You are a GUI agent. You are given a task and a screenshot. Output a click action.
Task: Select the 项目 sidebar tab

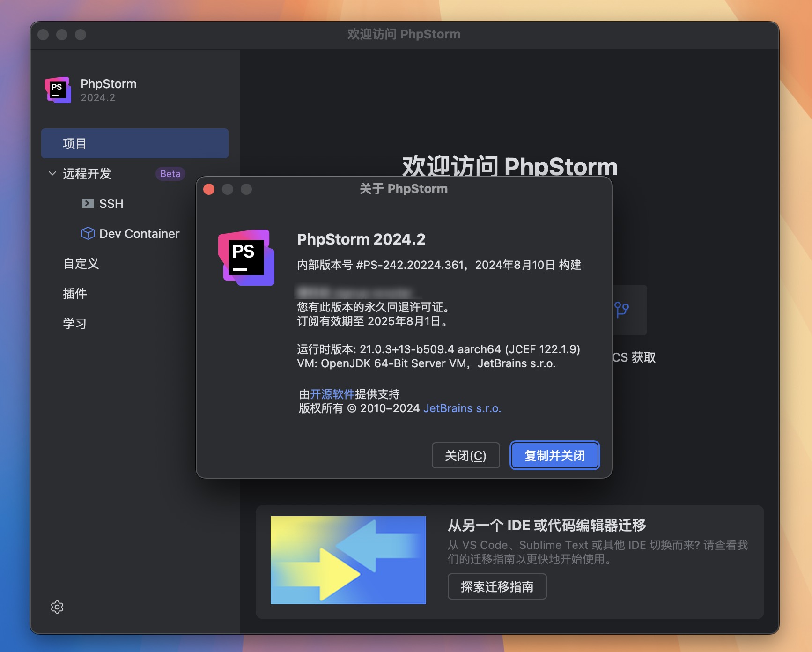tap(135, 143)
